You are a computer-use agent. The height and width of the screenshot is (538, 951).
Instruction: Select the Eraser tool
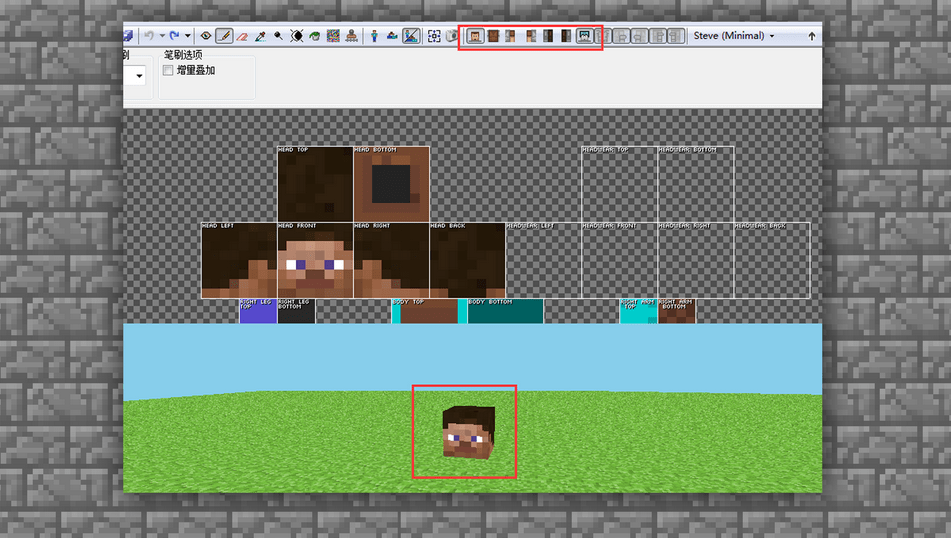(x=242, y=36)
